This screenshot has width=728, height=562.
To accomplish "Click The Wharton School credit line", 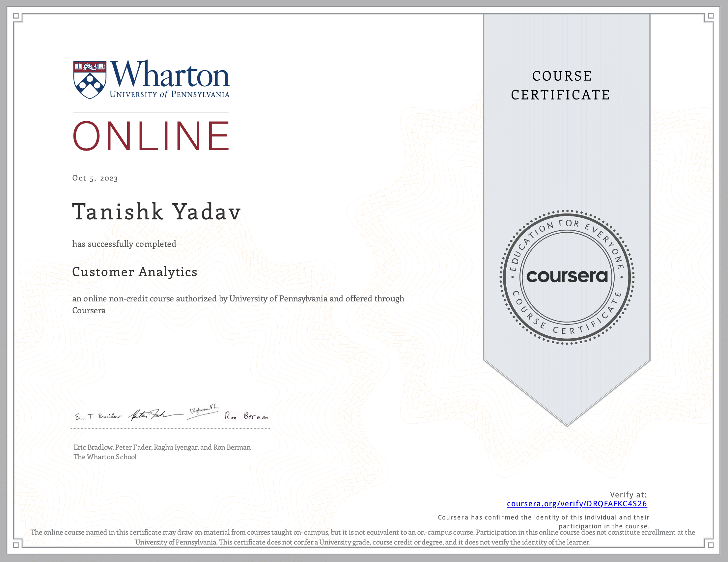I will pyautogui.click(x=105, y=457).
